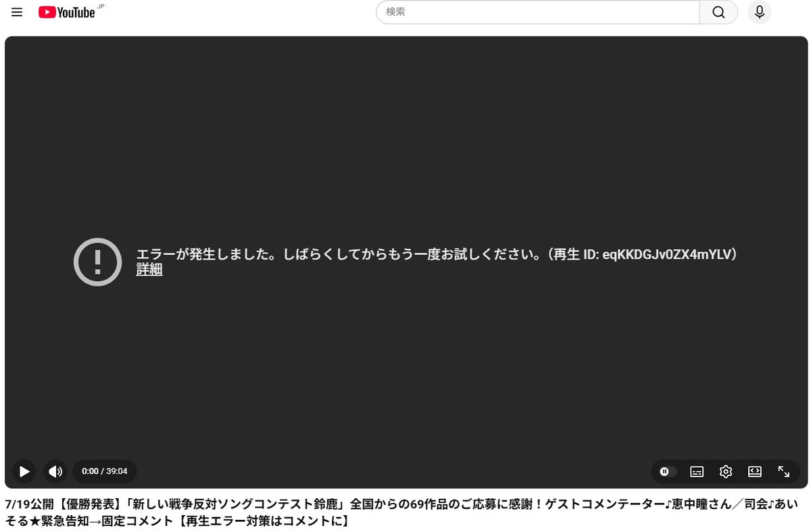Turn on subtitles with the captions icon
This screenshot has width=811, height=532.
pos(697,472)
